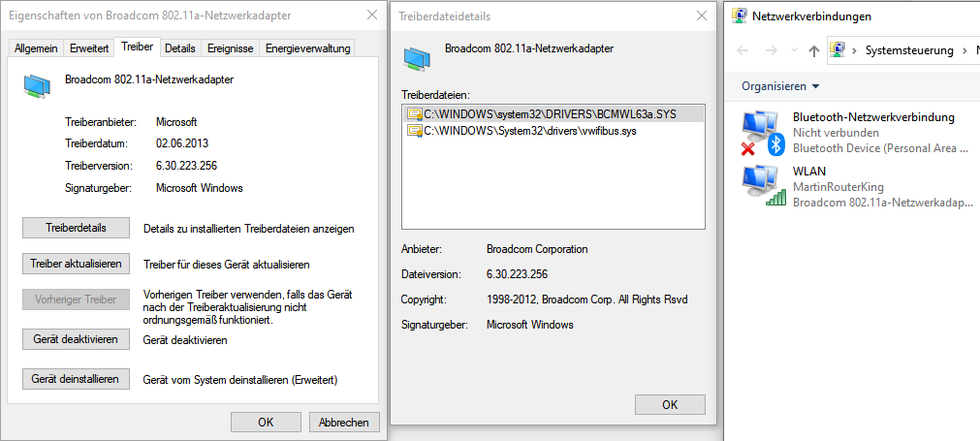Open the Ereignisse tab
The image size is (980, 441).
point(230,47)
